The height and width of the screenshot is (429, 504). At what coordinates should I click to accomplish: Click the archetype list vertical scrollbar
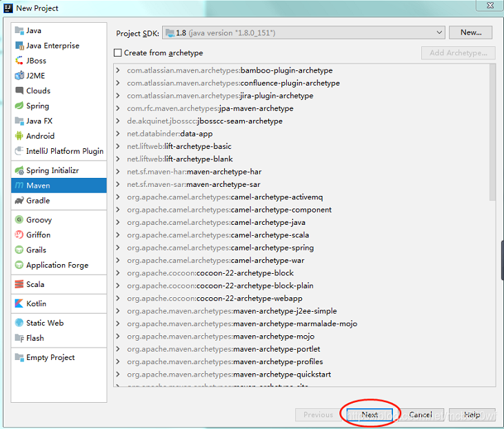(x=492, y=132)
